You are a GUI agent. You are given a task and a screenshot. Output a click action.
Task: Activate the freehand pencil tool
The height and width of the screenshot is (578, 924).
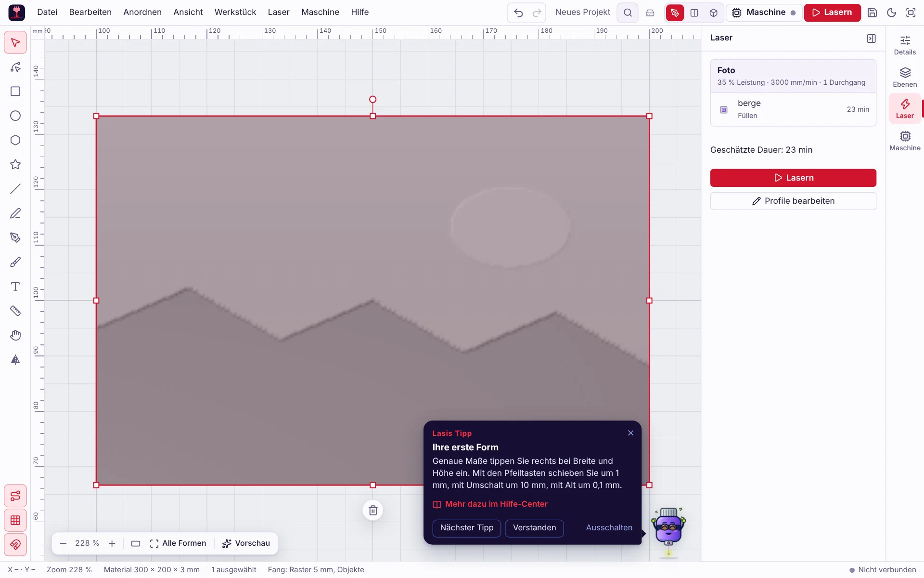[15, 213]
